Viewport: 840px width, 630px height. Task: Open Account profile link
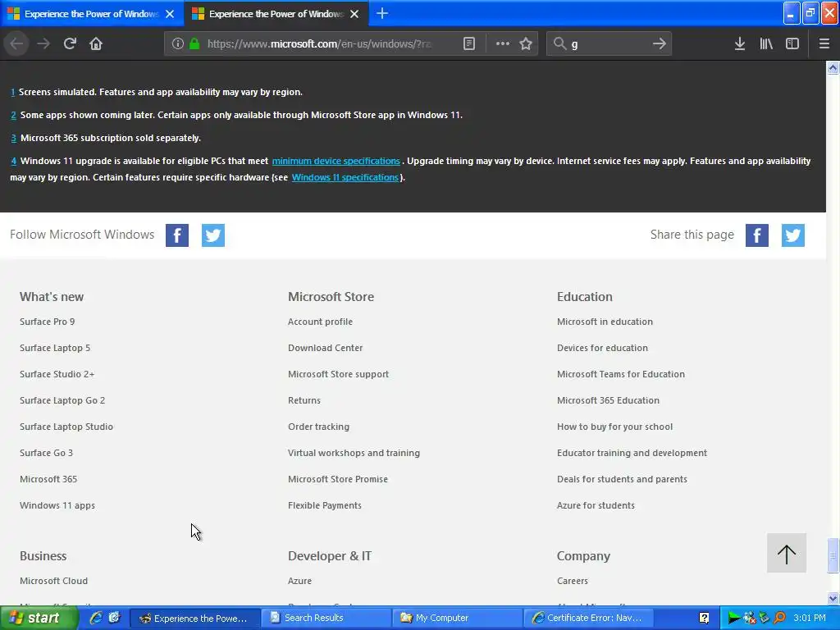pos(321,322)
